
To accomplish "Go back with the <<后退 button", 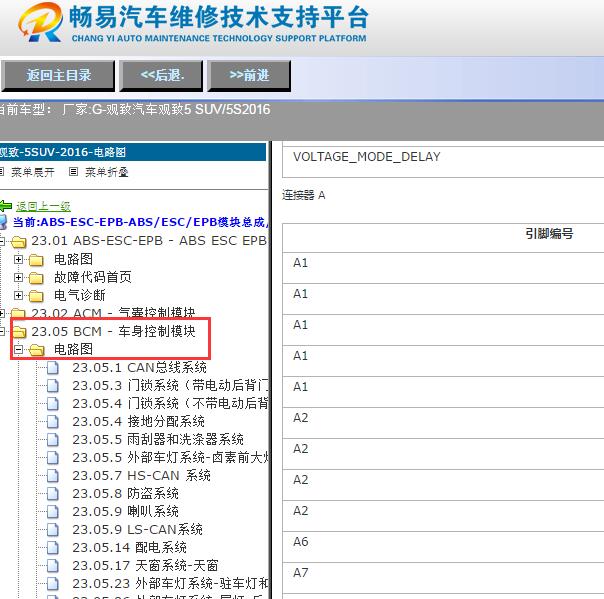I will coord(161,76).
